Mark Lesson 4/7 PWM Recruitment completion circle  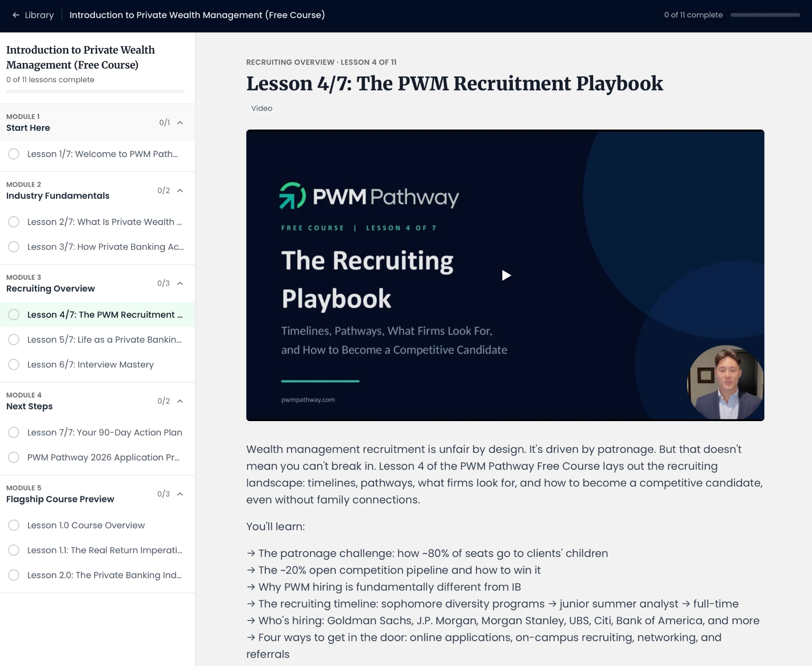coord(14,315)
